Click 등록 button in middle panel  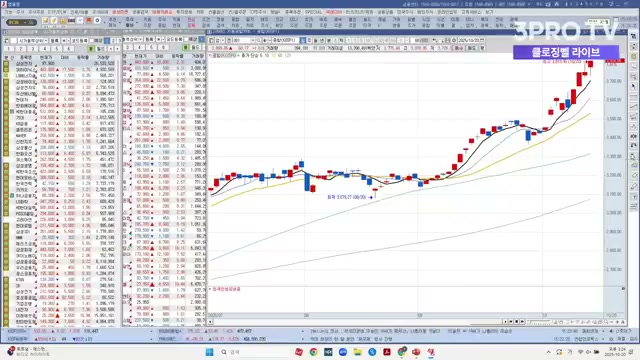pos(149,40)
